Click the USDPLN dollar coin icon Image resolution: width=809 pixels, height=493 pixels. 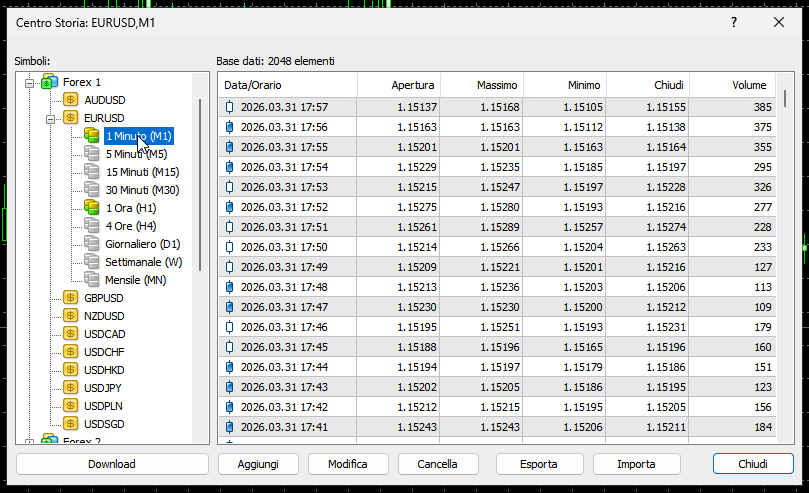click(71, 406)
